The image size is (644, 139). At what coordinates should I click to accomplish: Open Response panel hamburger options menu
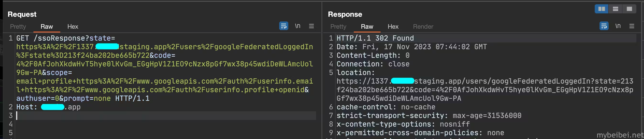click(632, 26)
